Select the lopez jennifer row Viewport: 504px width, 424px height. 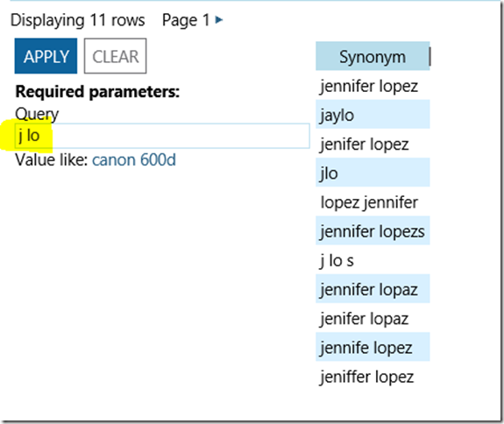coord(373,201)
